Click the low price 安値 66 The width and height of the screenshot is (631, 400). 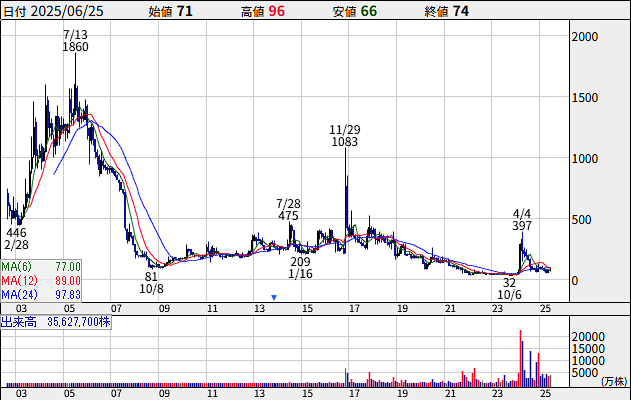point(355,11)
